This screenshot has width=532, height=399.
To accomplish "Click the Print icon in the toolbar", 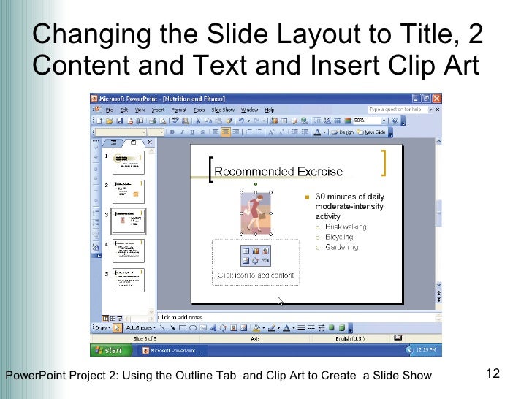I will click(x=153, y=121).
